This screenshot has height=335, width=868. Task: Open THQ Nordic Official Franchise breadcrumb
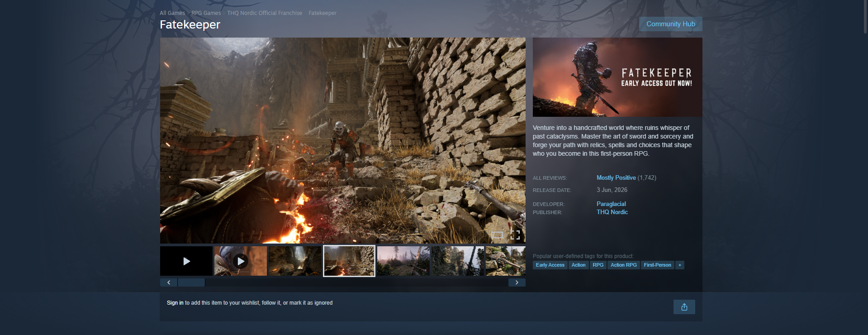265,13
